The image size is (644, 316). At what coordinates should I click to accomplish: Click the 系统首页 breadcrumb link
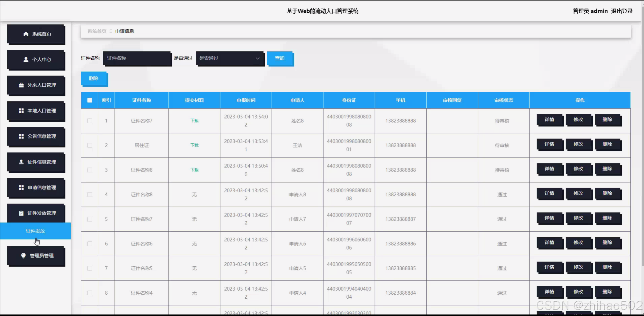(97, 31)
